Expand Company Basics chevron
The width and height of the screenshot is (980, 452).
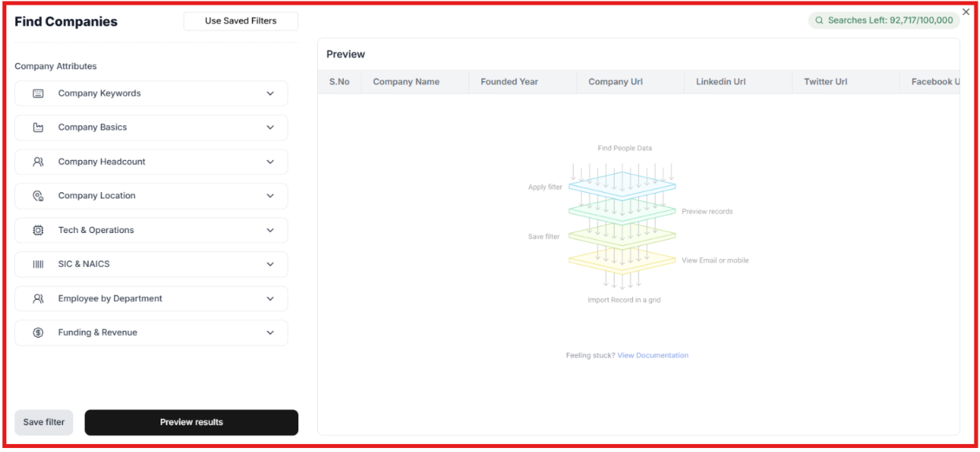pyautogui.click(x=270, y=128)
